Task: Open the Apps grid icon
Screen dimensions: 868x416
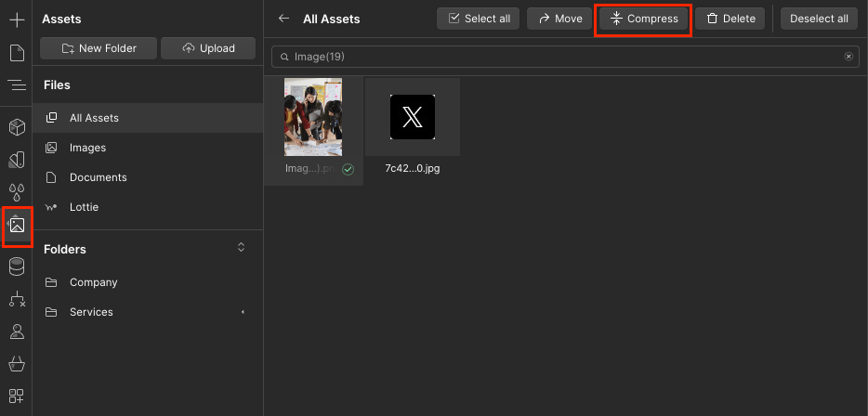Action: click(17, 396)
